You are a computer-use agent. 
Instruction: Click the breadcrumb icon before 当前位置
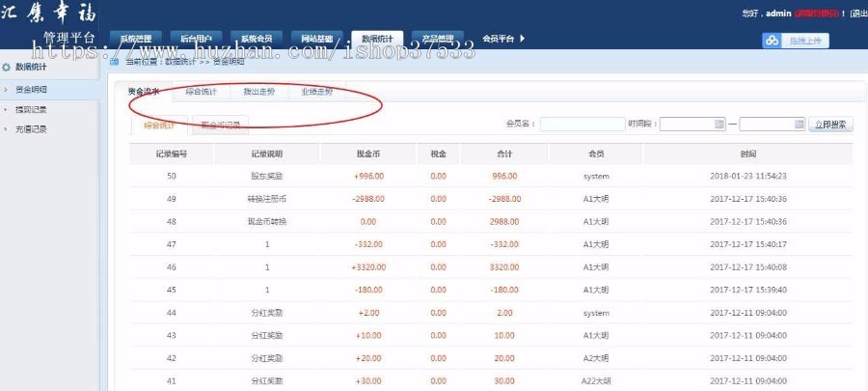click(x=115, y=62)
